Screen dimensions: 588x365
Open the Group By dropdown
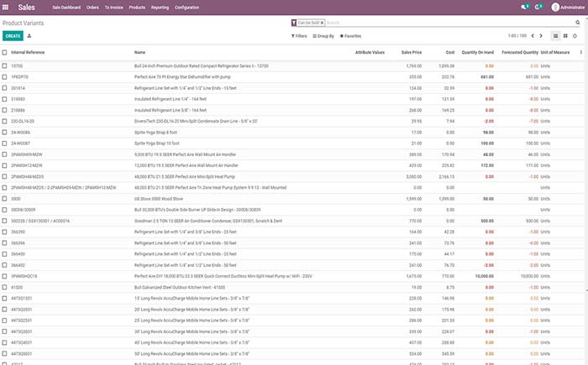pyautogui.click(x=324, y=36)
